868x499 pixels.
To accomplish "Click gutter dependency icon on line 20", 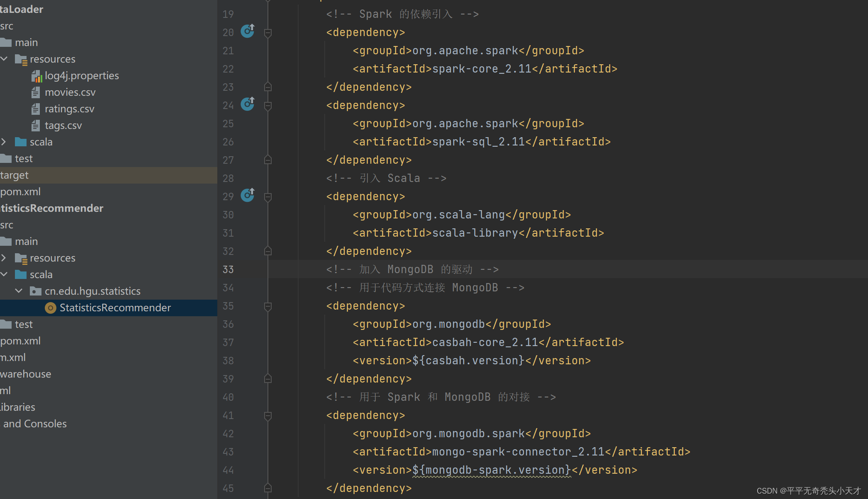I will pyautogui.click(x=248, y=31).
